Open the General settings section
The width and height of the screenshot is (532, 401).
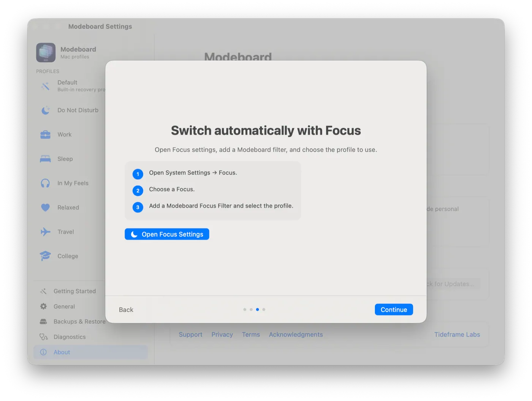[x=64, y=306]
